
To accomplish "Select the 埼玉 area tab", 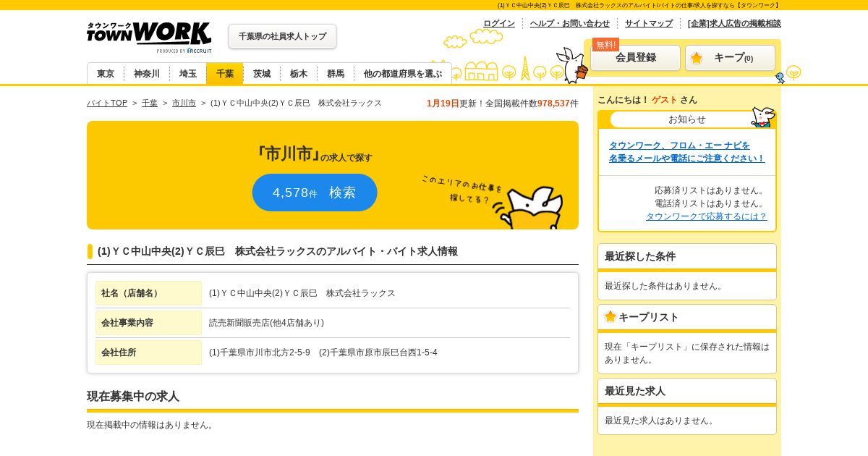I will pos(188,74).
